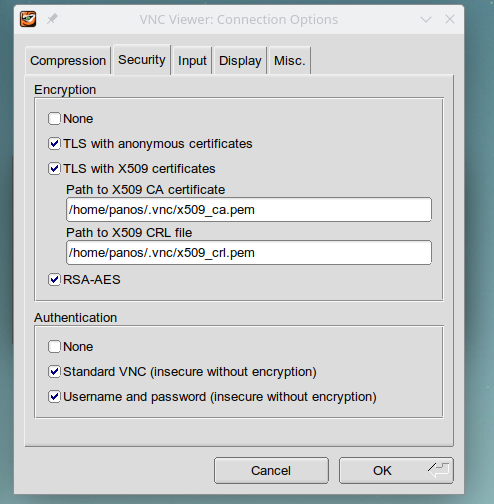Open the Input tab
The height and width of the screenshot is (504, 494).
click(x=192, y=61)
